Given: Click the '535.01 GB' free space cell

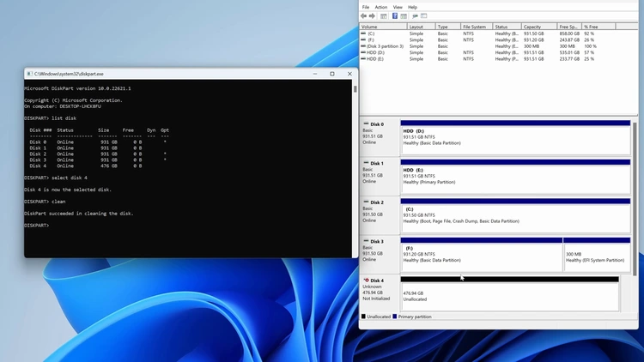Looking at the screenshot, I should [569, 52].
